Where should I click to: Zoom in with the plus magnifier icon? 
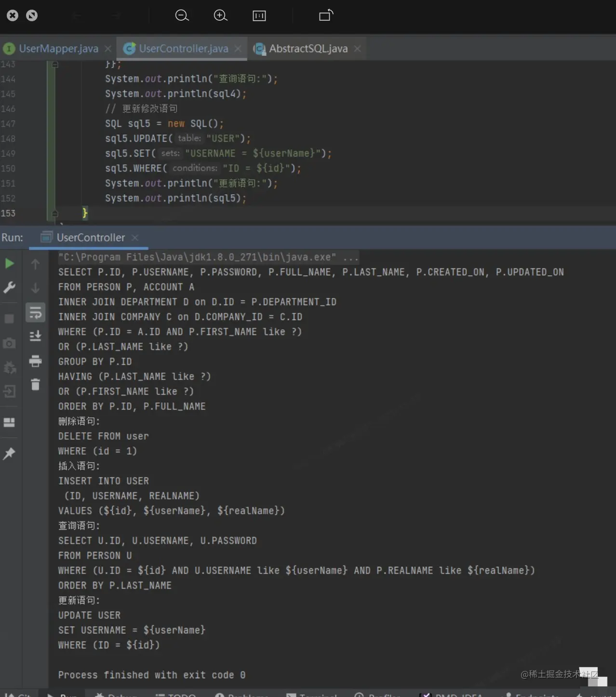point(220,15)
